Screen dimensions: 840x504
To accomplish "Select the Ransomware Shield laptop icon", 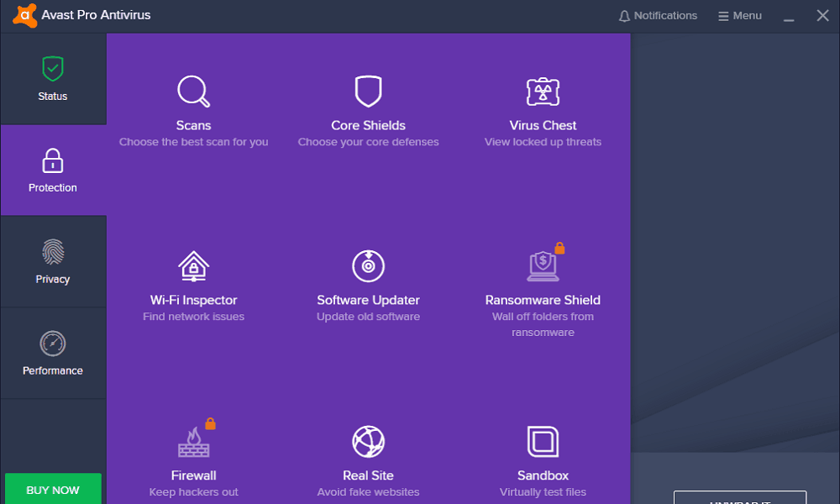I will pyautogui.click(x=543, y=266).
